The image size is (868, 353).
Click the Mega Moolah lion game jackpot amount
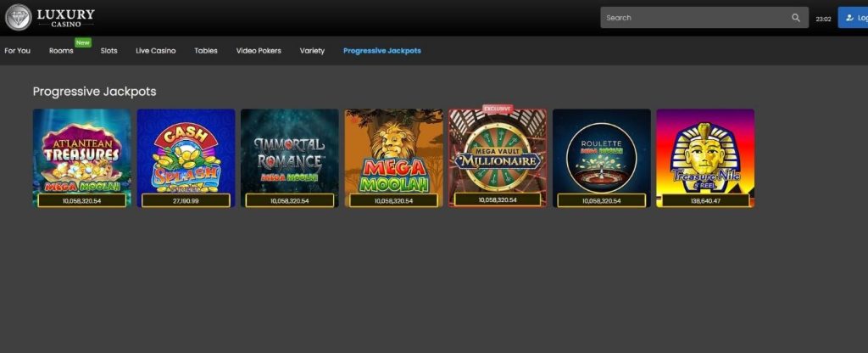[x=393, y=200]
